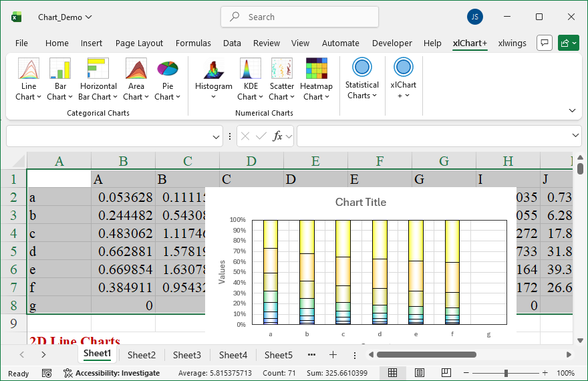Click the Histogram chart icon
The width and height of the screenshot is (588, 381).
(213, 69)
